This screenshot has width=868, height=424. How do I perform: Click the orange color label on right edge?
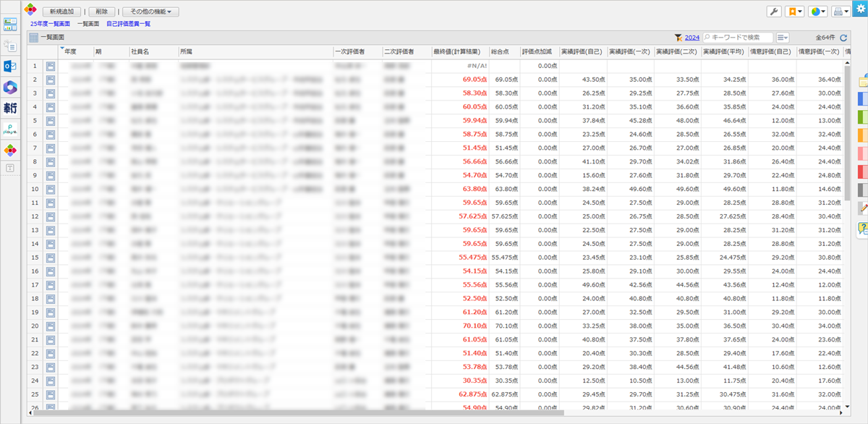tap(862, 135)
